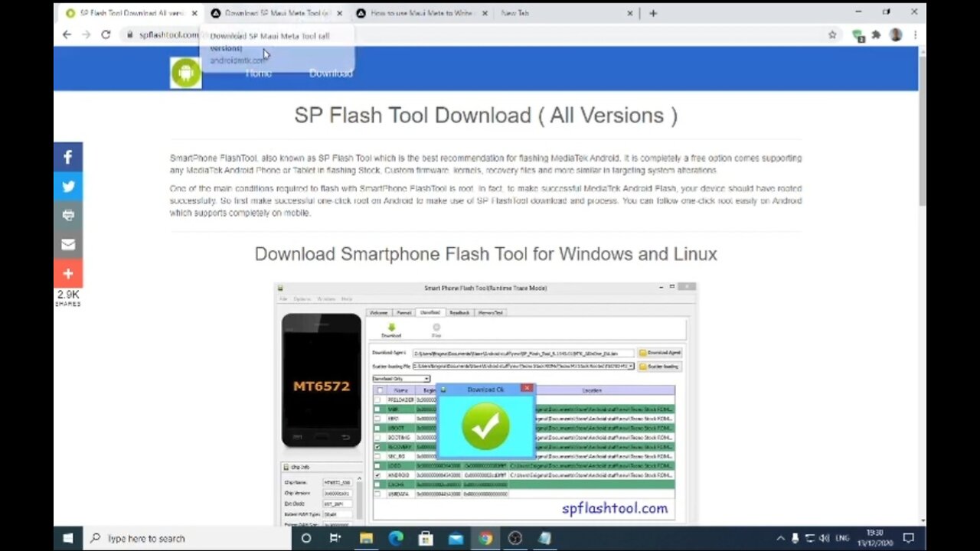The image size is (980, 551).
Task: Close the SP Flash Tool Download tab
Action: pyautogui.click(x=194, y=13)
